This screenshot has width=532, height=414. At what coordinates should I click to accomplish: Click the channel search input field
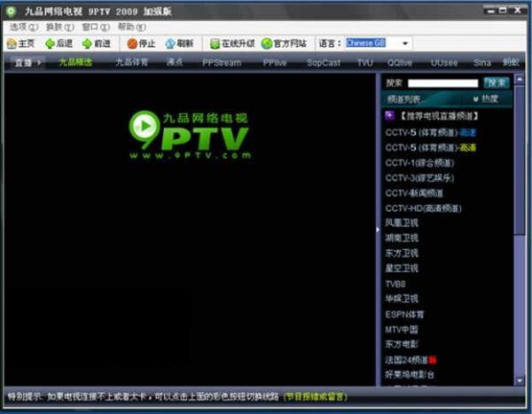[x=442, y=82]
